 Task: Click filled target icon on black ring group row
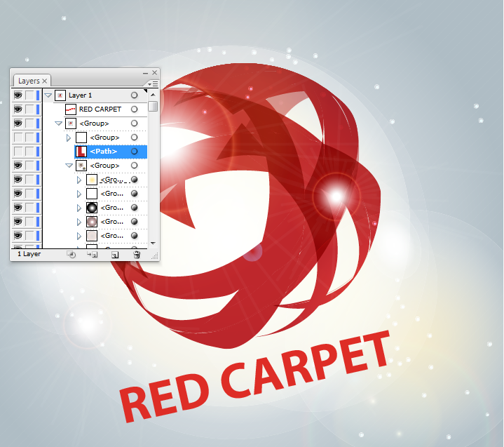coord(135,208)
